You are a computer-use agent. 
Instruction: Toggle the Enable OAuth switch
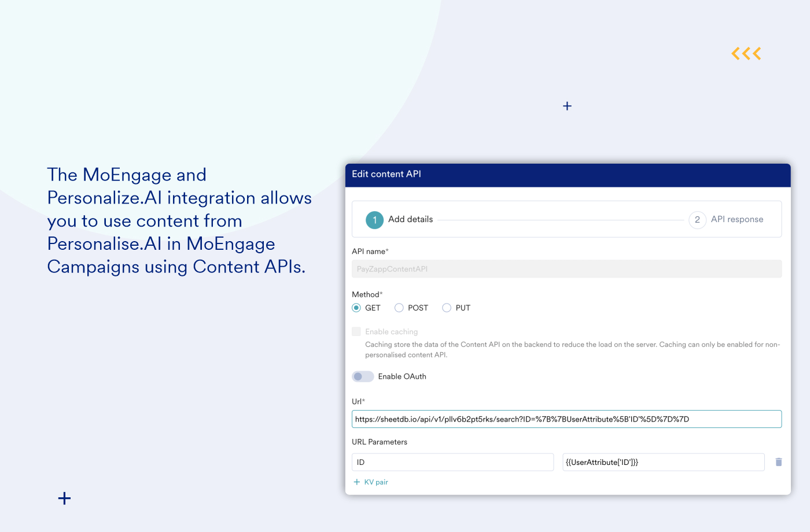(x=363, y=376)
